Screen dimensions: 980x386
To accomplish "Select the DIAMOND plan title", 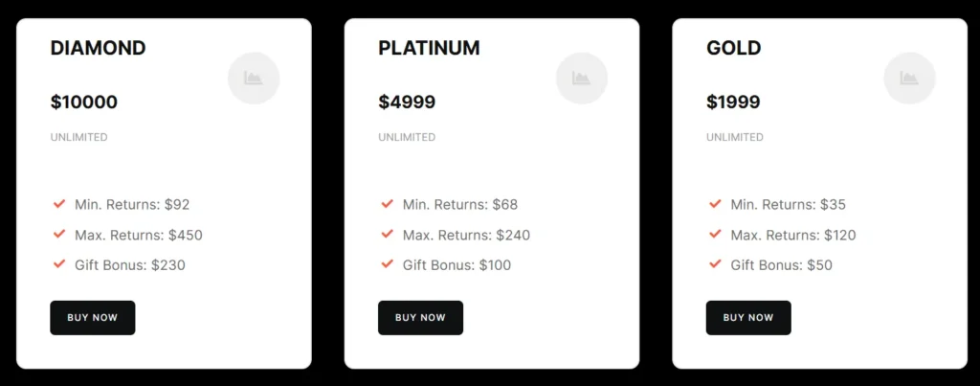I will pyautogui.click(x=98, y=48).
